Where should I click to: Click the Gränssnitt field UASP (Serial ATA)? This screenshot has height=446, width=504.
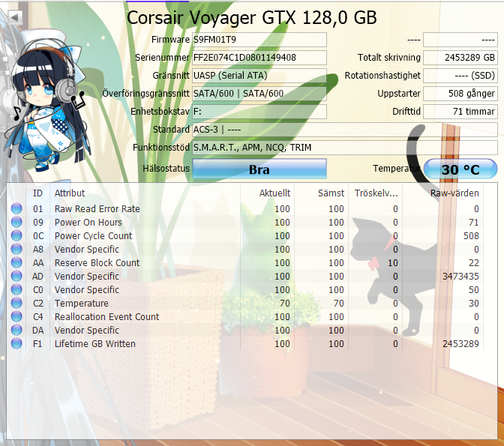(259, 76)
